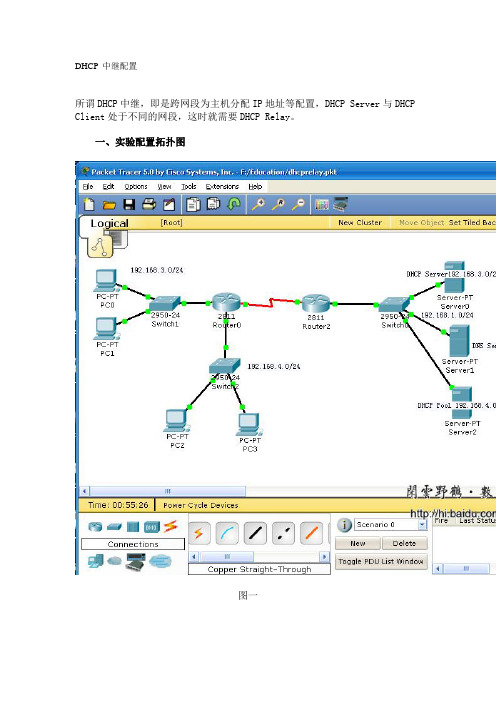Click the [Root] navigation label
Image resolution: width=496 pixels, height=702 pixels.
(171, 222)
